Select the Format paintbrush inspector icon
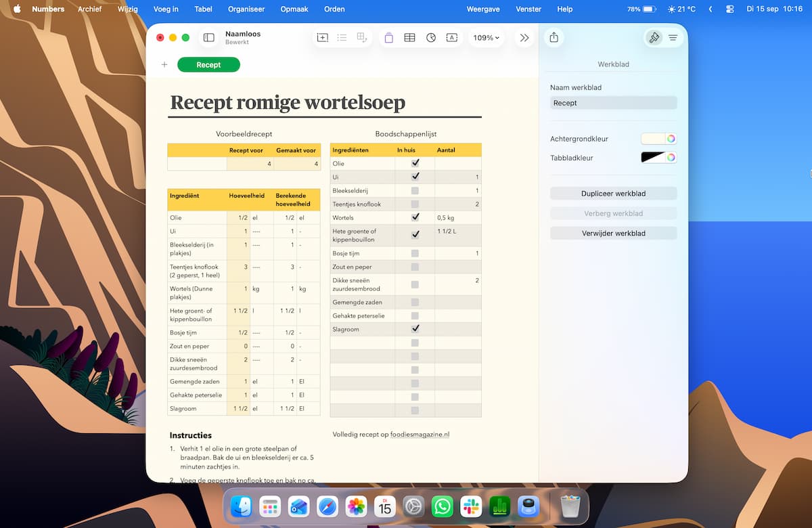This screenshot has height=528, width=812. [x=654, y=38]
